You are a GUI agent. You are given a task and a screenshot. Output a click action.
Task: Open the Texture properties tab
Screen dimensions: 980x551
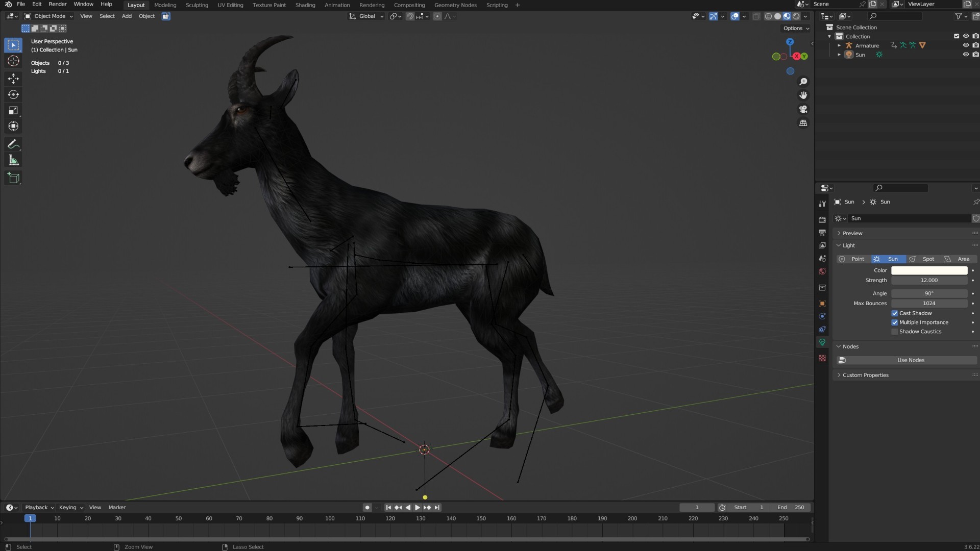[x=822, y=358]
